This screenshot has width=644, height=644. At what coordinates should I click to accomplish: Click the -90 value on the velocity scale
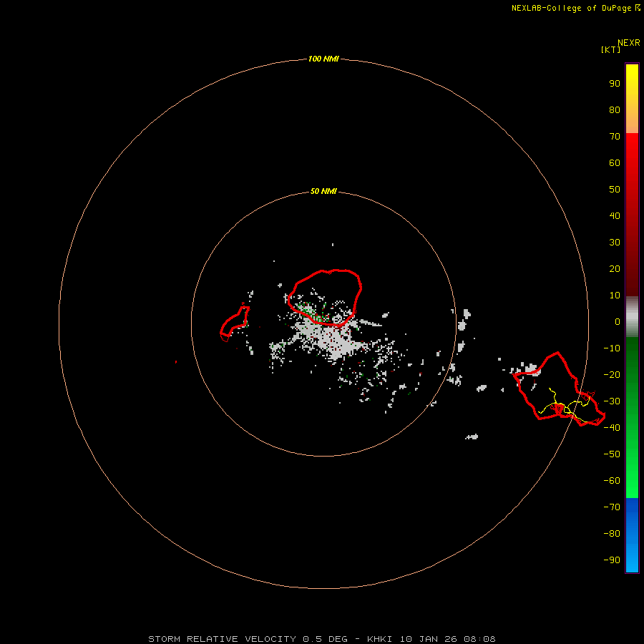pos(612,560)
